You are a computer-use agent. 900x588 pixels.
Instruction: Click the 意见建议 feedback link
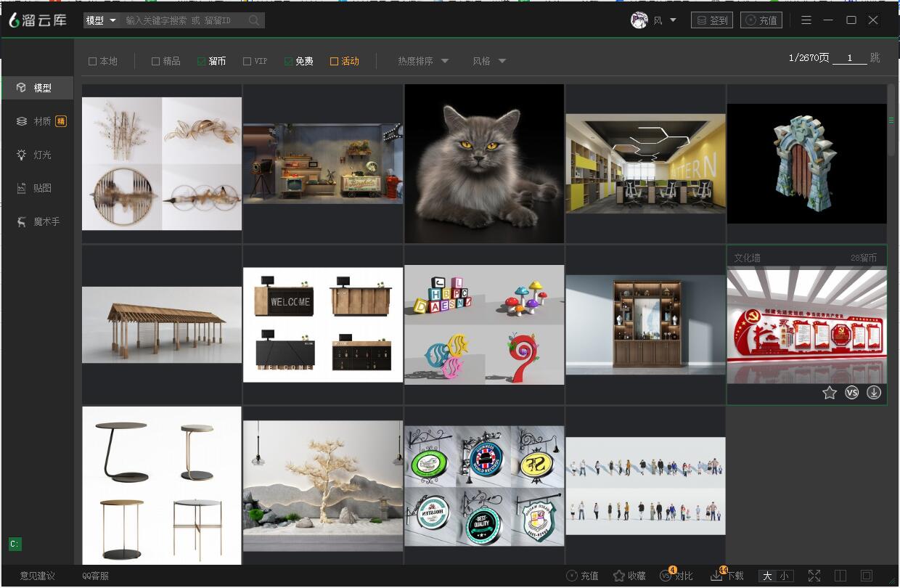point(37,576)
